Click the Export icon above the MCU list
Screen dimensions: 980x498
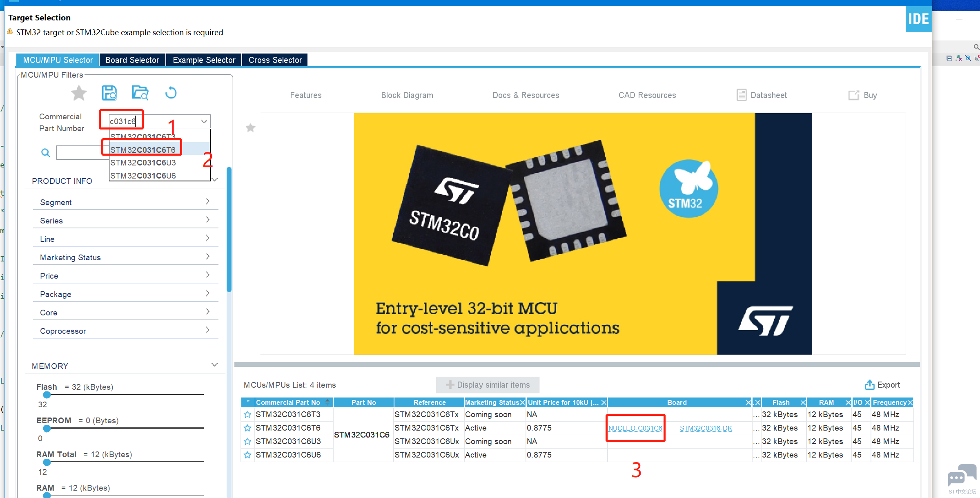[x=869, y=385]
